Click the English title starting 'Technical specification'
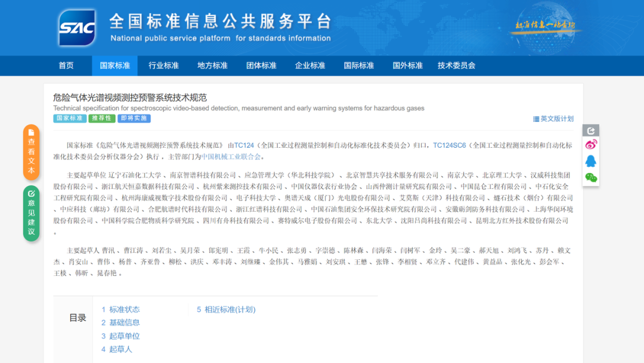This screenshot has height=363, width=644. (x=239, y=108)
